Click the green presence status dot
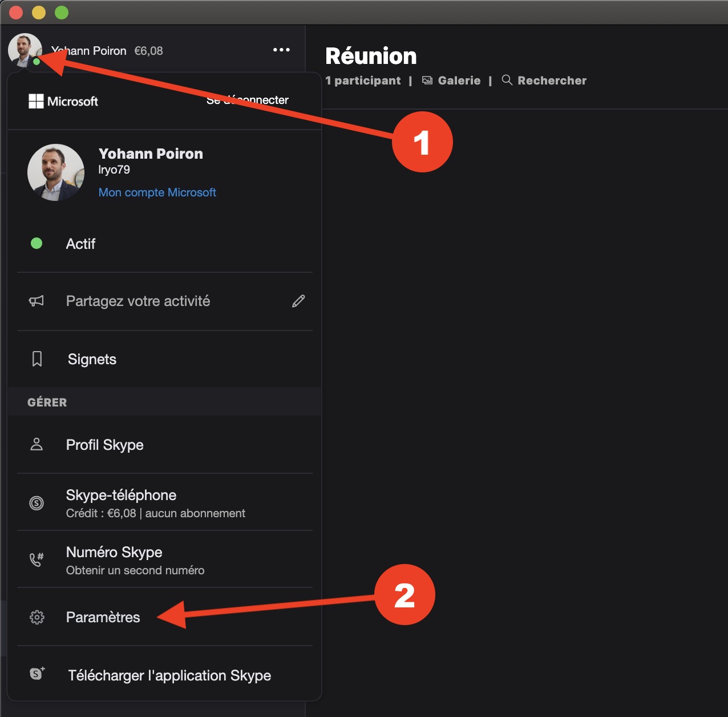The width and height of the screenshot is (728, 717). (x=37, y=244)
